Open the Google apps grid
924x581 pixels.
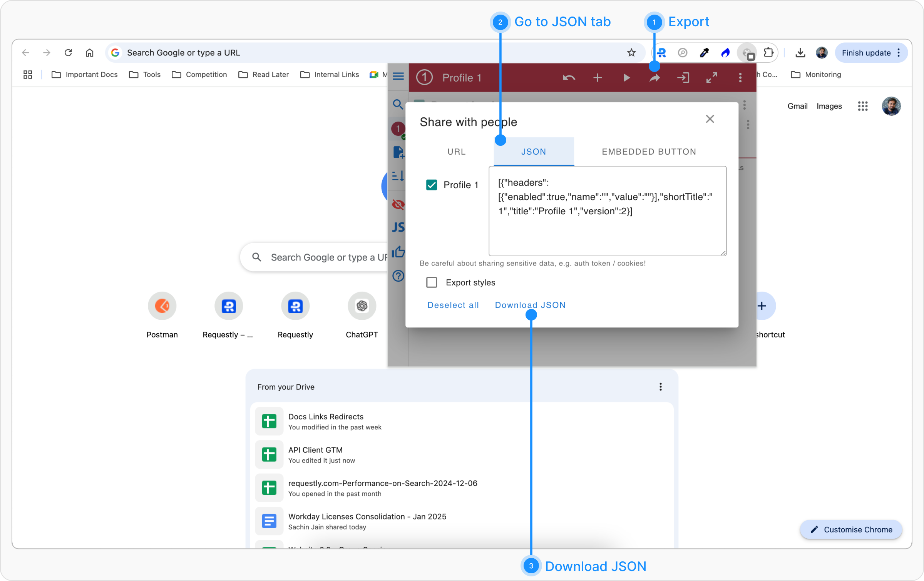click(x=862, y=106)
